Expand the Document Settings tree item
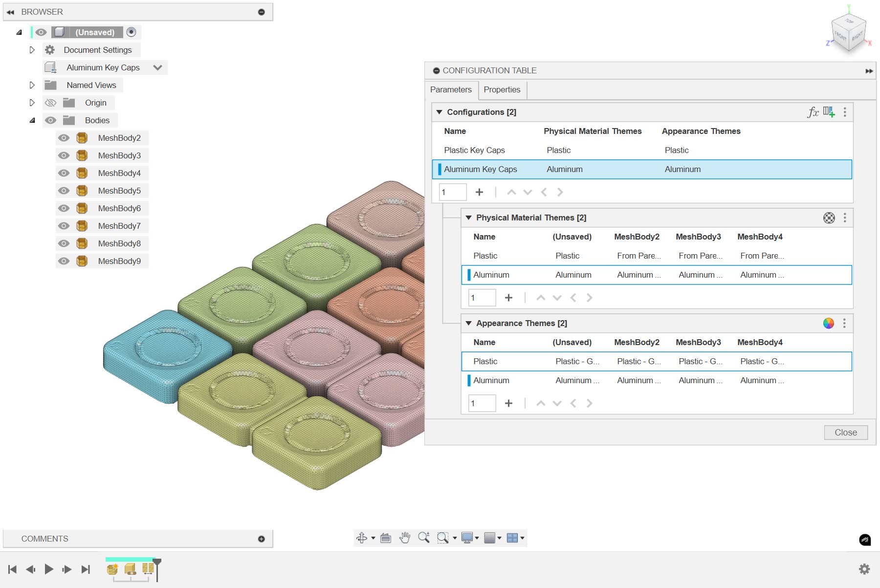This screenshot has height=588, width=880. 32,50
